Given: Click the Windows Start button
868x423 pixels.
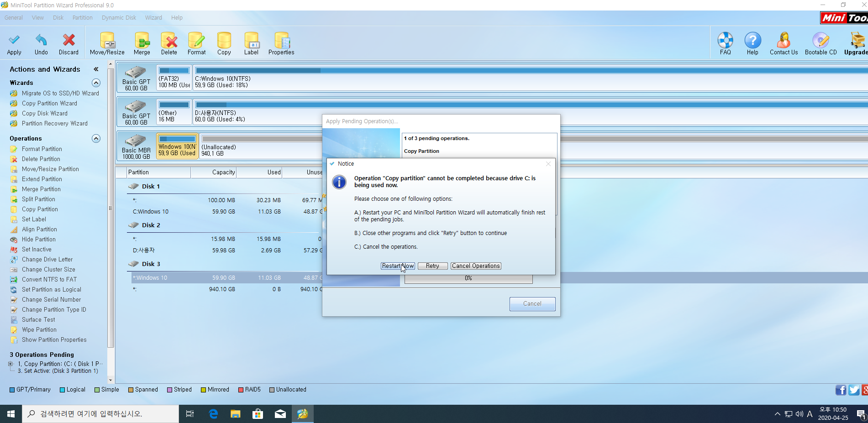Looking at the screenshot, I should coord(11,414).
